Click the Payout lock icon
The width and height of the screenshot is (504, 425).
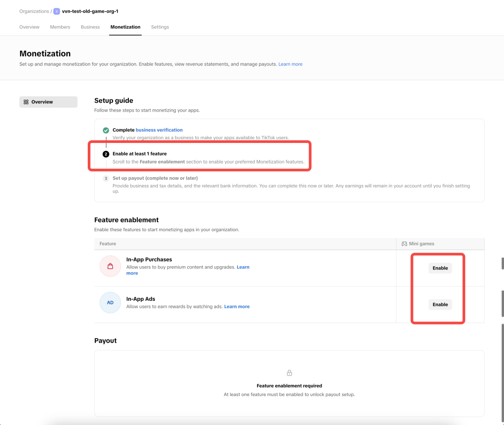[x=289, y=373]
